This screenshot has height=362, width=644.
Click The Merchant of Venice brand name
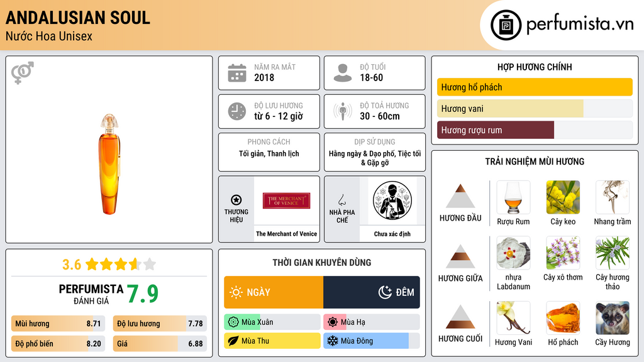(286, 234)
